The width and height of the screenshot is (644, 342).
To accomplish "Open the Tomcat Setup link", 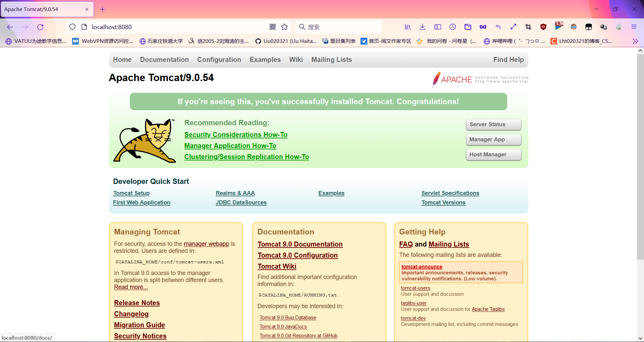I will click(131, 193).
